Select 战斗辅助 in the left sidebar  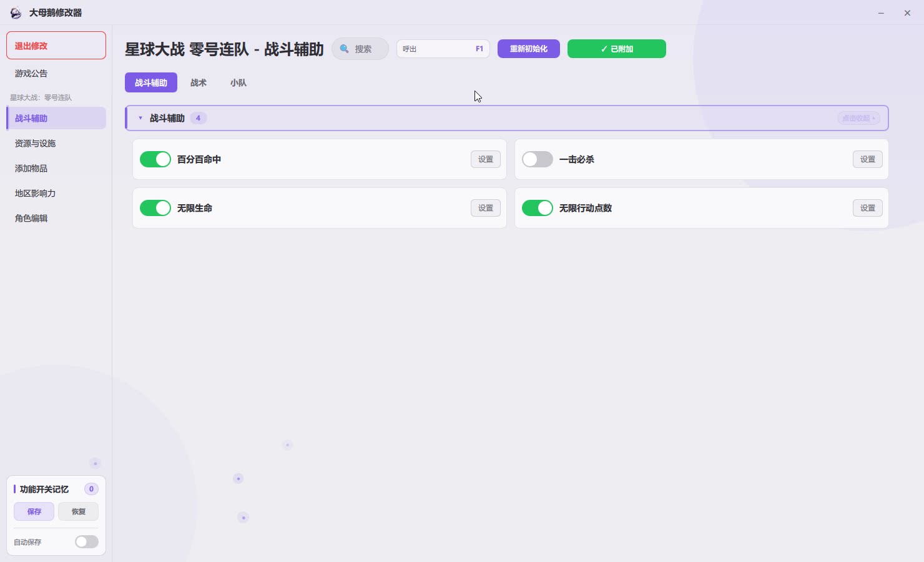coord(56,118)
